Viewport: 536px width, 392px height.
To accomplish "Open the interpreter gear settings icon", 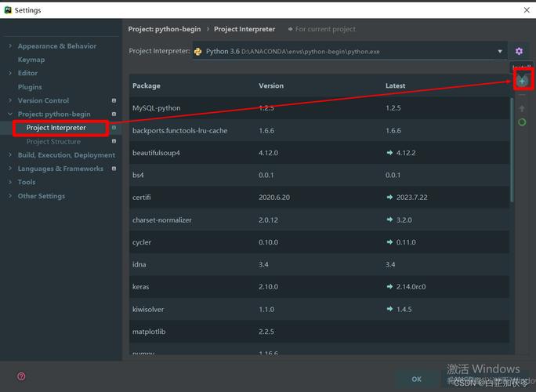I will pyautogui.click(x=519, y=51).
